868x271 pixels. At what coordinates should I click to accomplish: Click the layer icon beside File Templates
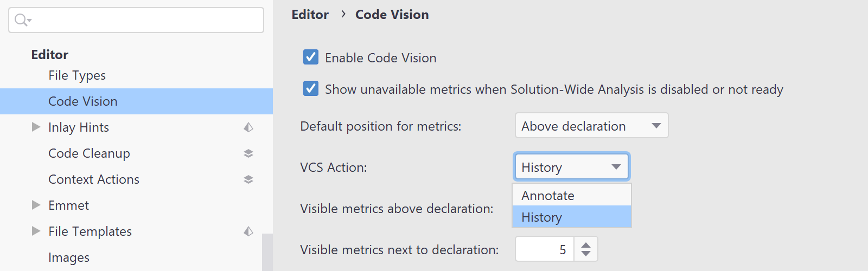(x=248, y=231)
